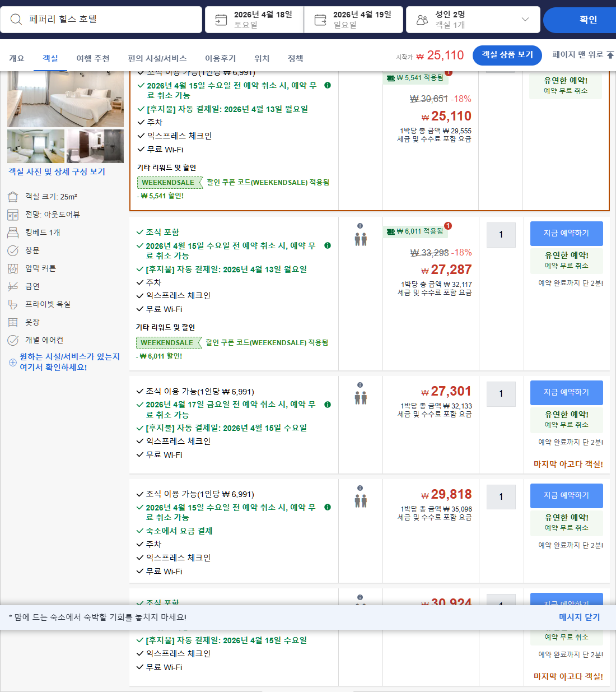616x692 pixels.
Task: Click the search magnifier icon
Action: 16,20
